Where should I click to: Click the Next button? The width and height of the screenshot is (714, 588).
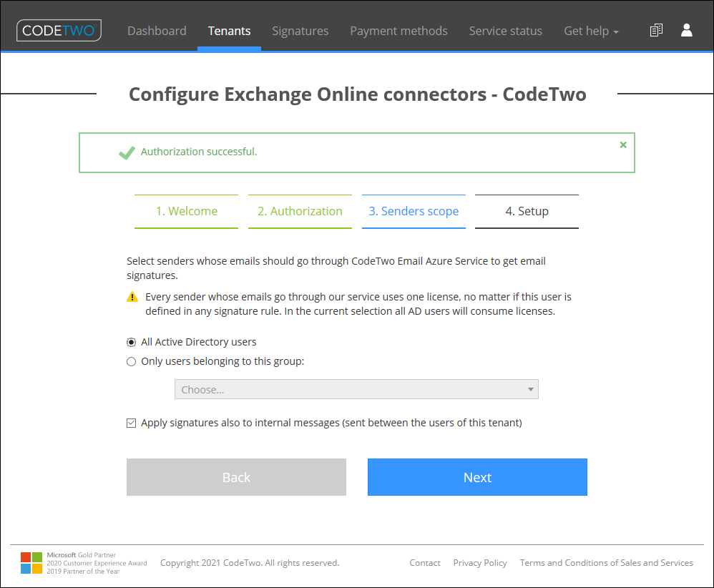tap(477, 477)
